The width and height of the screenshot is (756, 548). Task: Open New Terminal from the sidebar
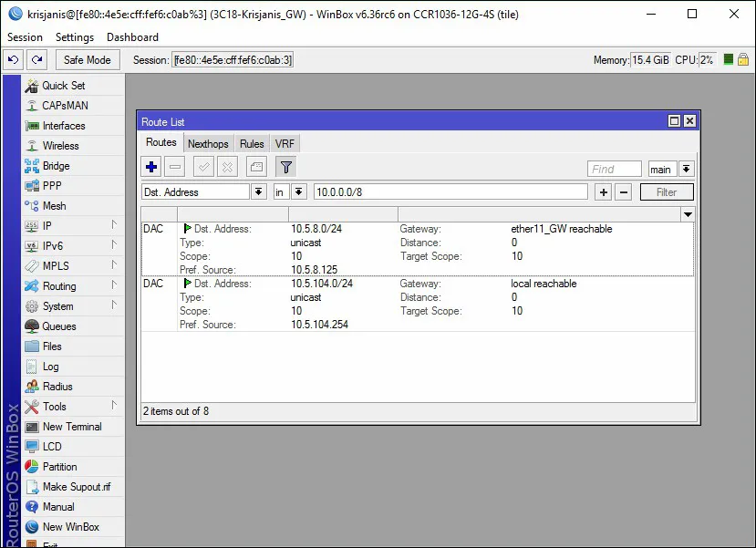click(72, 427)
